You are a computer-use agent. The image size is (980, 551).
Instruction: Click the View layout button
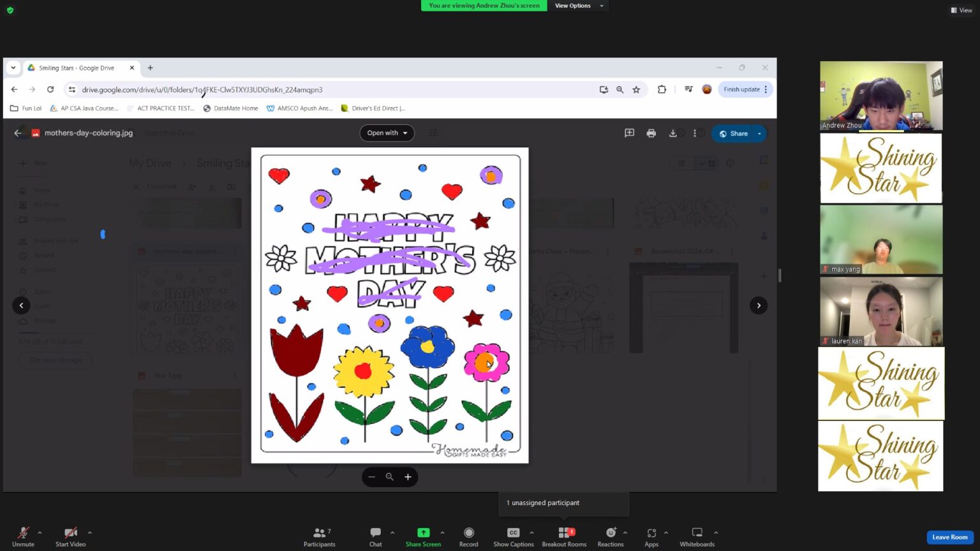pos(961,10)
